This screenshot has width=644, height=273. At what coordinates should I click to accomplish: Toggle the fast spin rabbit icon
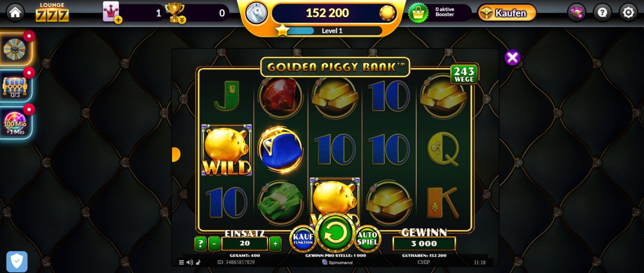(198, 262)
